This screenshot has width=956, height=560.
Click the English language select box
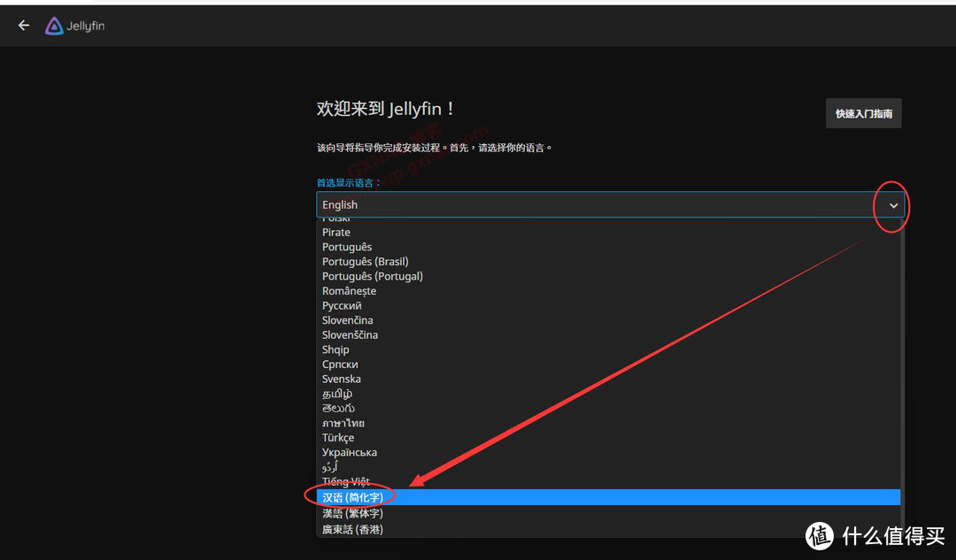[610, 204]
